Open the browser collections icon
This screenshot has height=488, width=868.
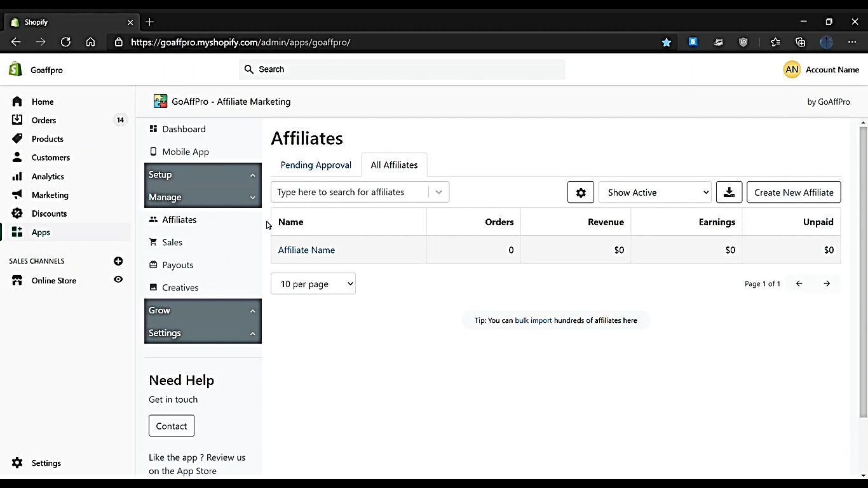pos(800,42)
